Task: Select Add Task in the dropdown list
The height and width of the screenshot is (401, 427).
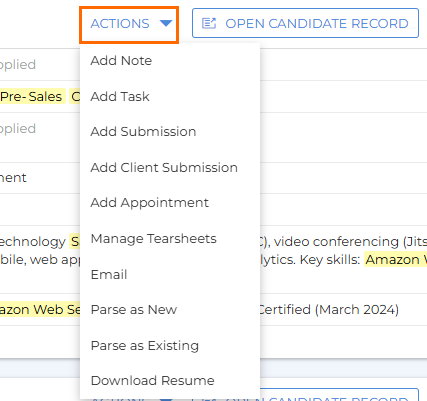Action: click(120, 96)
